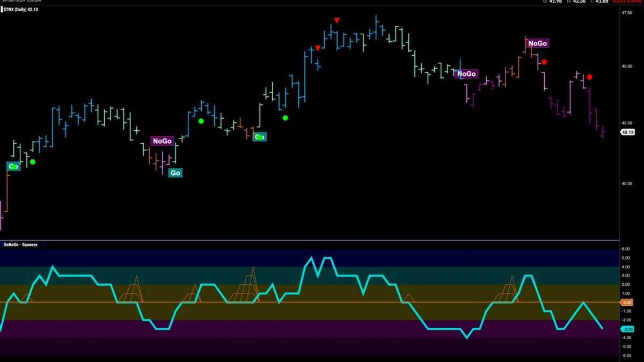Click the 45.00 price axis label
The width and height of the screenshot is (644, 362).
626,66
